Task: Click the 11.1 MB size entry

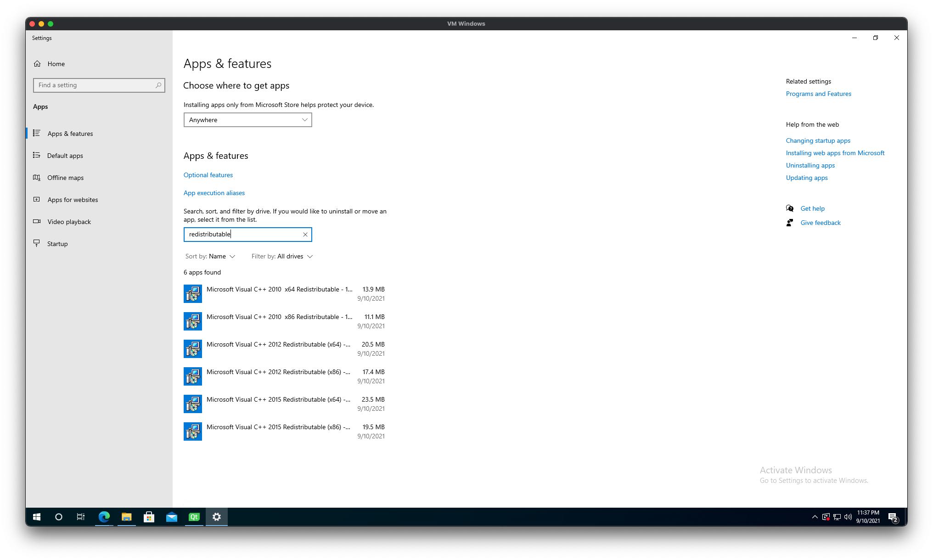Action: coord(374,317)
